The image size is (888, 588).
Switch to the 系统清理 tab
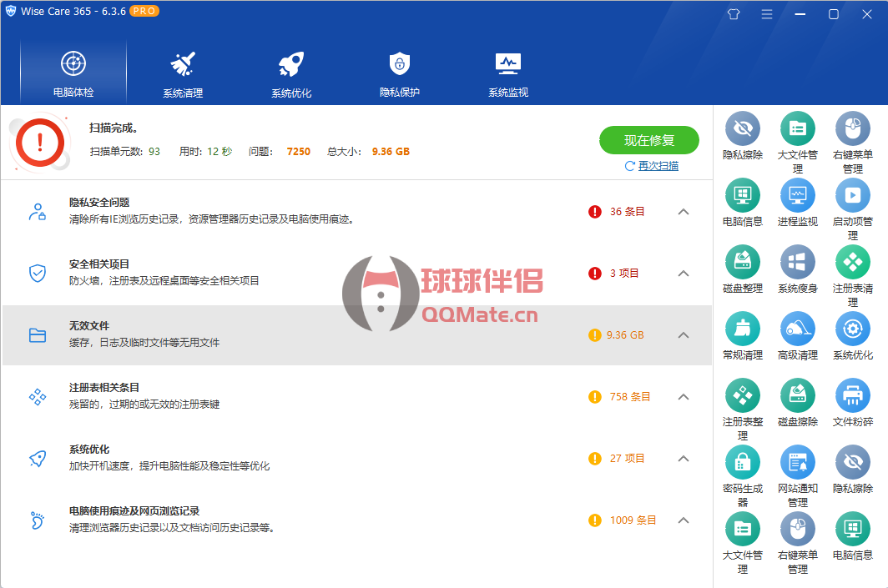click(183, 73)
